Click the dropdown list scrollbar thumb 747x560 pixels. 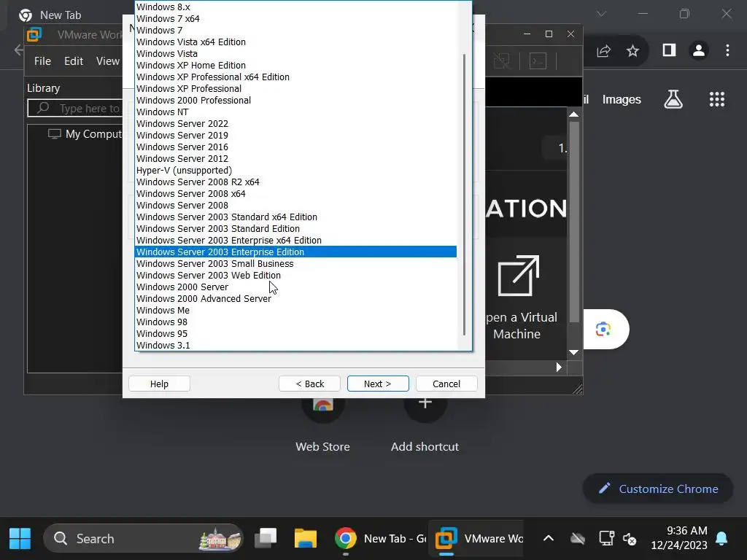pos(464,195)
